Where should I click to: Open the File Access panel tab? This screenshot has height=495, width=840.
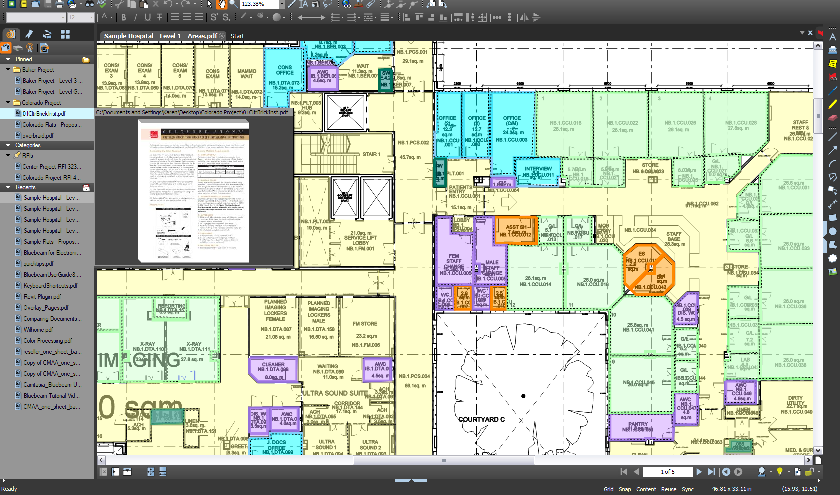point(11,34)
